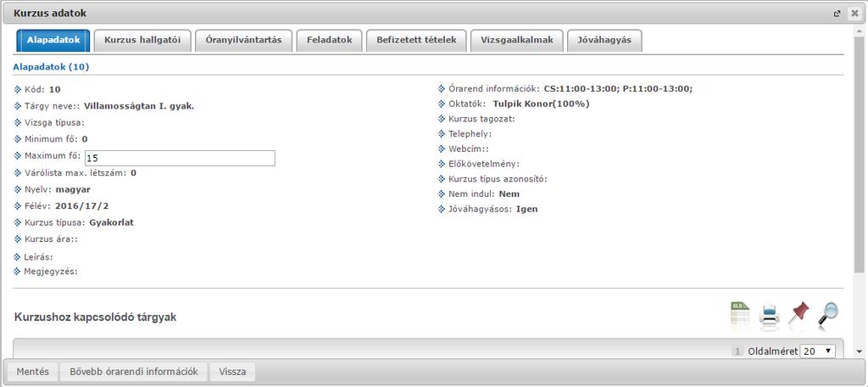Click the Webcím label
Screen dimensions: 868x387
(x=469, y=149)
